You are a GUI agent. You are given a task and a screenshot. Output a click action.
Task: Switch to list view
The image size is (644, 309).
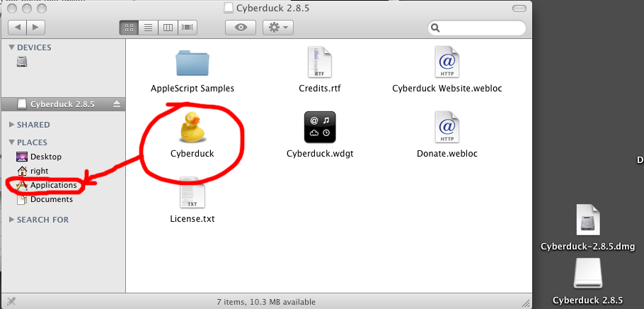point(149,28)
